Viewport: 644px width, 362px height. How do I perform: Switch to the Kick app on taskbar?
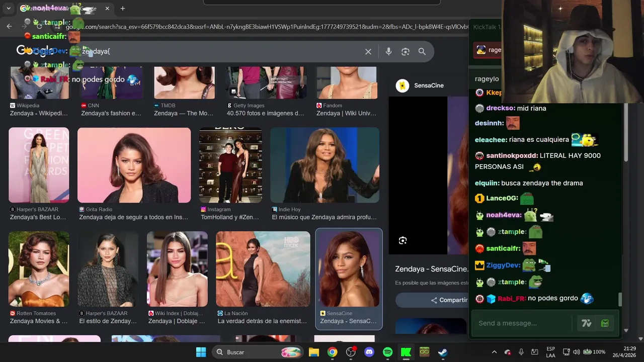click(x=406, y=352)
